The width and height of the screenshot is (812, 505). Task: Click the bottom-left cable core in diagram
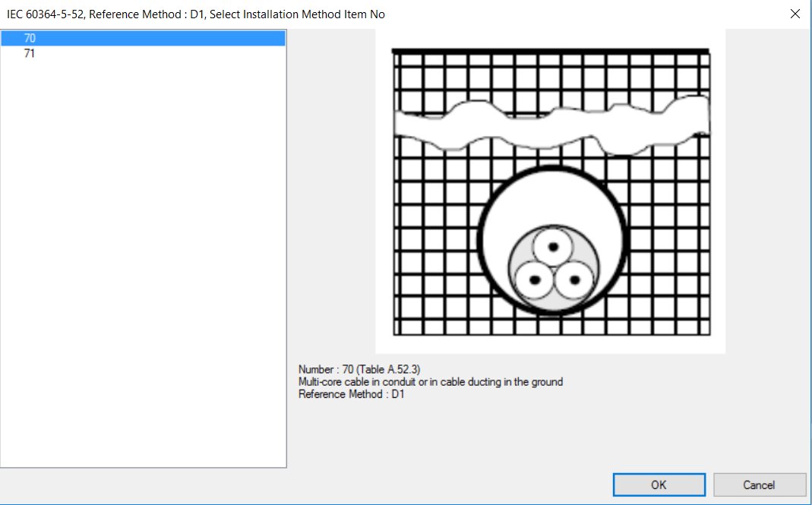pyautogui.click(x=534, y=279)
